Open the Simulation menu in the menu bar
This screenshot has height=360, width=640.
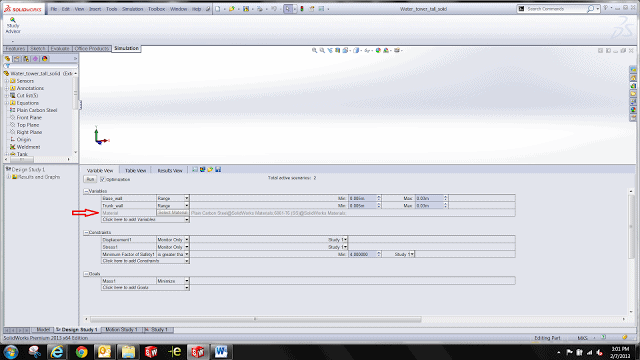[x=132, y=9]
